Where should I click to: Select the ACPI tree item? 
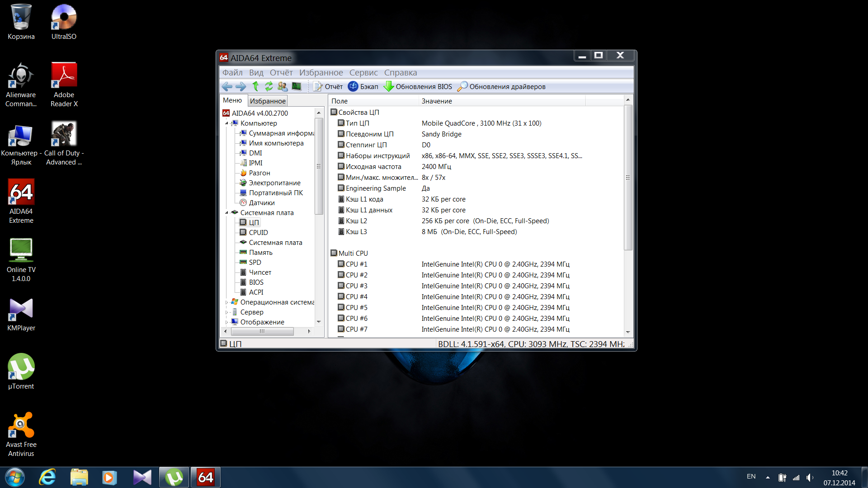tap(252, 292)
